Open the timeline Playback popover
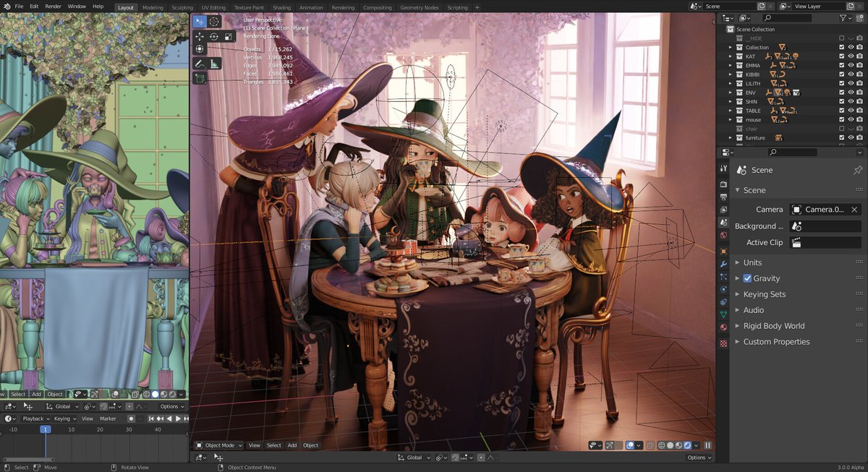 tap(35, 419)
